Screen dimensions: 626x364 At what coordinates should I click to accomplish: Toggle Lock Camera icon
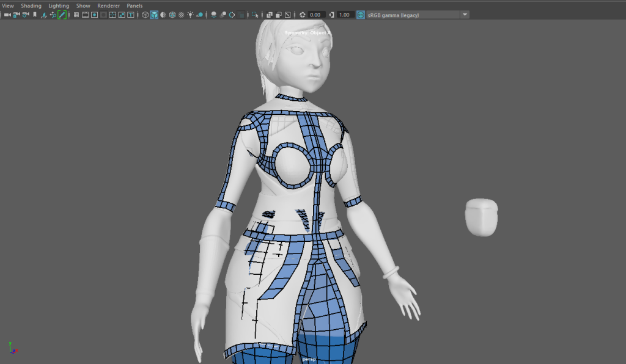(17, 15)
